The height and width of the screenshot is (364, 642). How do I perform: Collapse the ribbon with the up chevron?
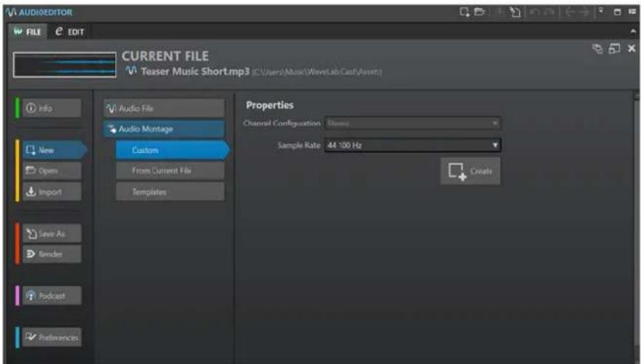tap(633, 31)
